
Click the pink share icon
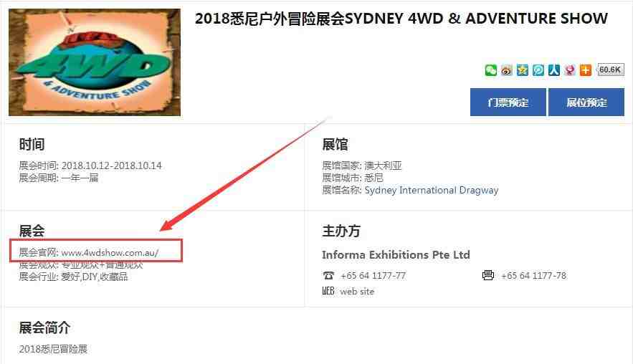[x=570, y=70]
